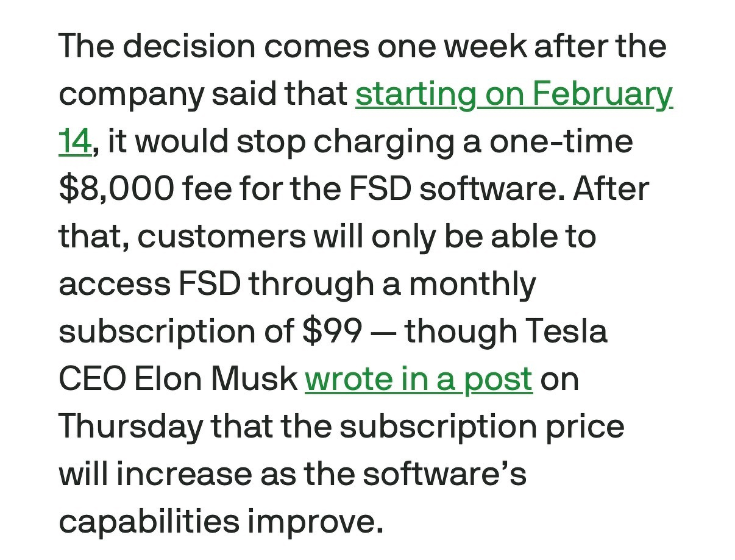Click the name "Elon Musk"

pyautogui.click(x=215, y=379)
